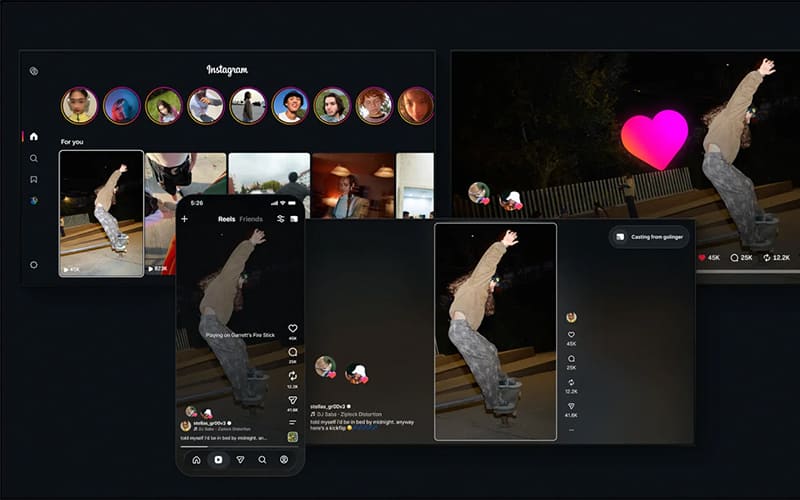Open story of smiling person in blue sky
Viewport: 800px width, 500px height.
tap(290, 106)
